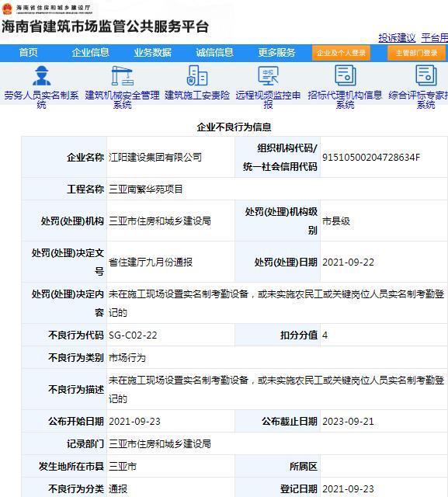Screen dimensions: 448x497
Task: Open the 诚信信息 menu
Action: click(214, 53)
